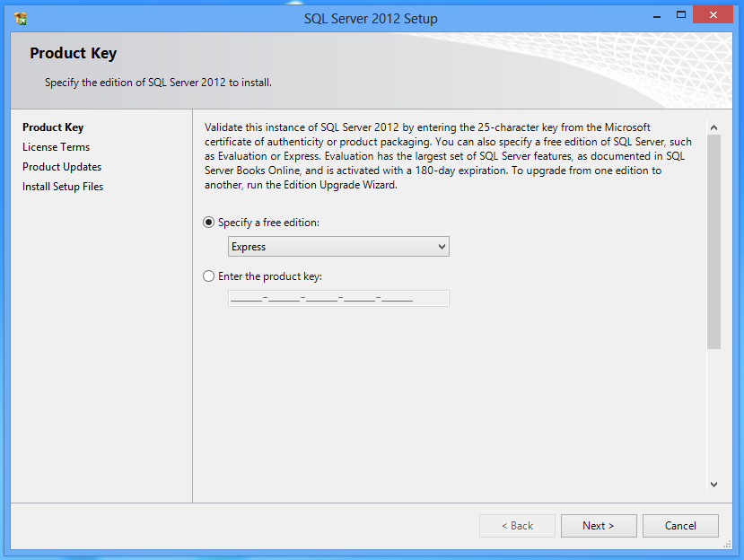Click into the product key input field
Viewport: 744px width, 560px height.
[338, 299]
